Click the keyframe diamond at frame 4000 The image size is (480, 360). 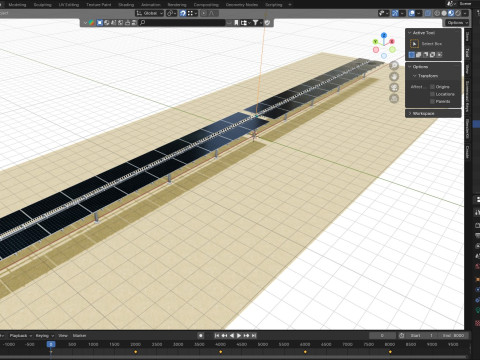coord(220,352)
